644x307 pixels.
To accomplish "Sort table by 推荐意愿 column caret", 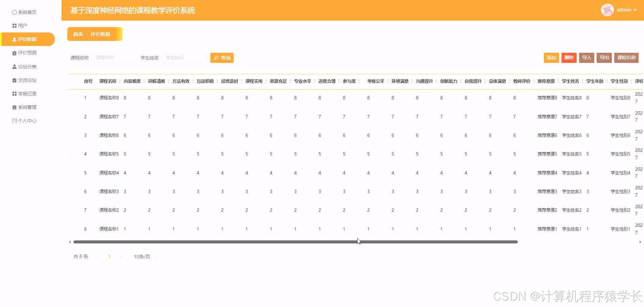I will click(558, 81).
